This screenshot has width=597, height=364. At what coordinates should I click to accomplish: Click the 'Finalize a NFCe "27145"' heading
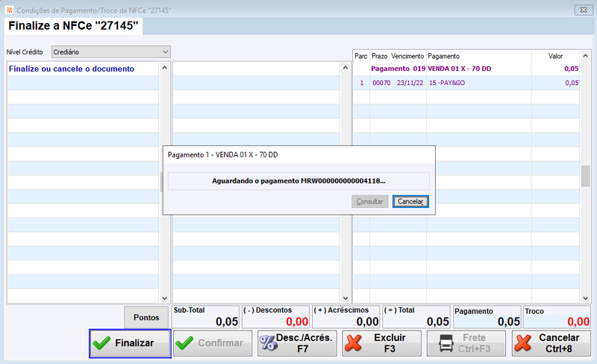click(x=73, y=26)
